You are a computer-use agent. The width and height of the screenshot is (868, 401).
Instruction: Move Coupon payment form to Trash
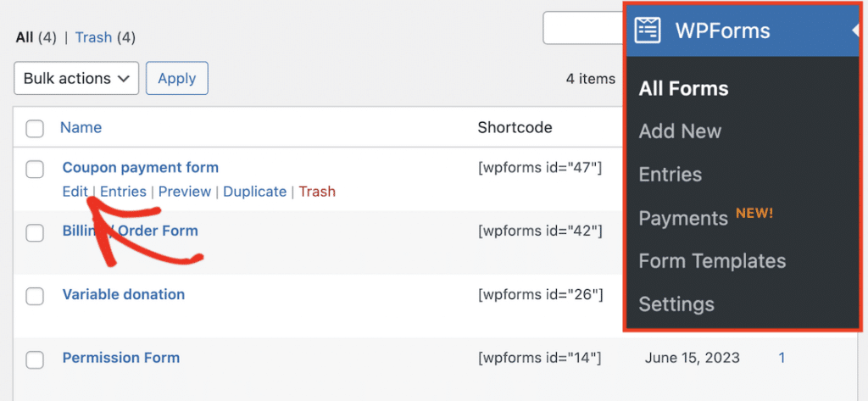click(317, 192)
